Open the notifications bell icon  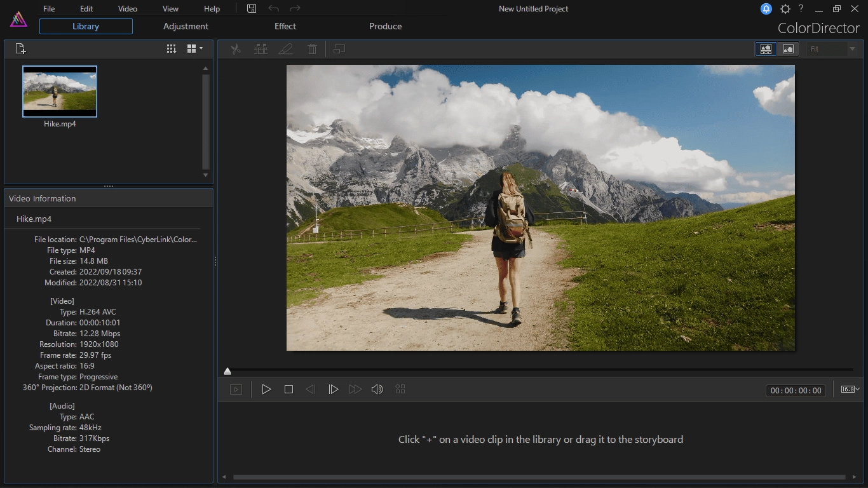coord(766,9)
